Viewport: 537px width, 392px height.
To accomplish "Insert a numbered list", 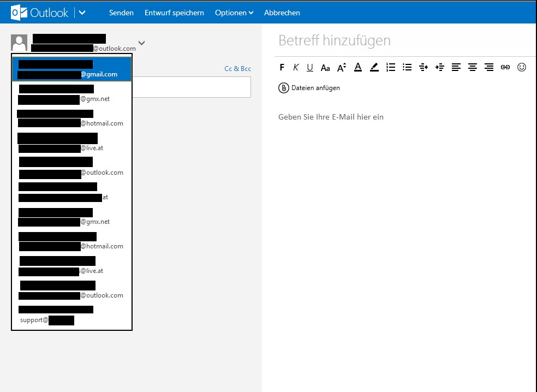I will (x=391, y=67).
